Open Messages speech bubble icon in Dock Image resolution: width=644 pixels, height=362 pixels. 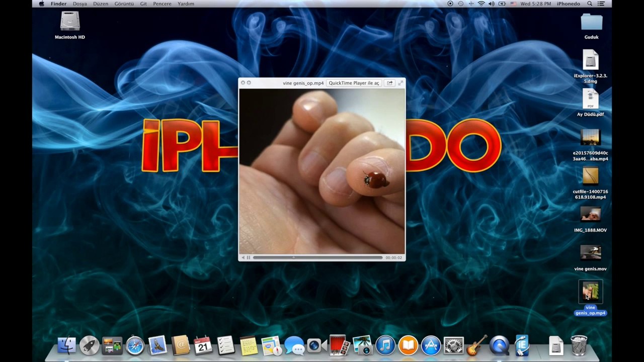coord(294,345)
